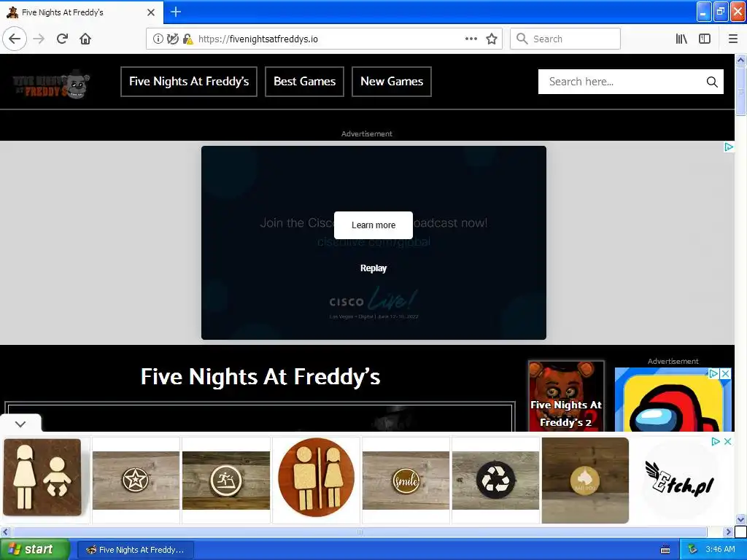Click horizontal scrollbar right arrow
The height and width of the screenshot is (560, 747).
[x=728, y=532]
